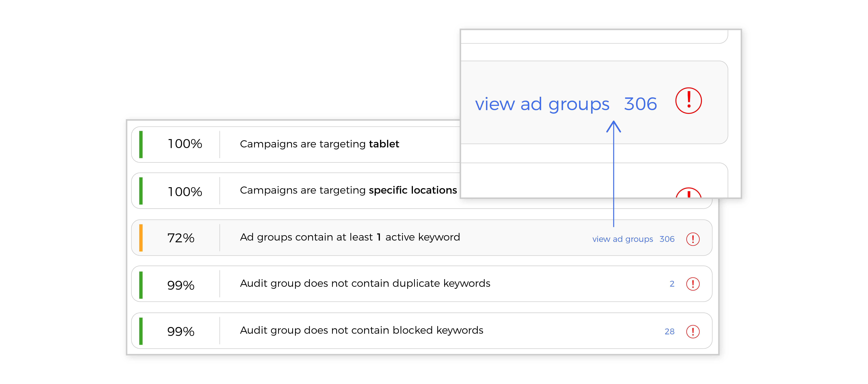Select 'Campaigns are targeting specific locations' text

pyautogui.click(x=348, y=190)
